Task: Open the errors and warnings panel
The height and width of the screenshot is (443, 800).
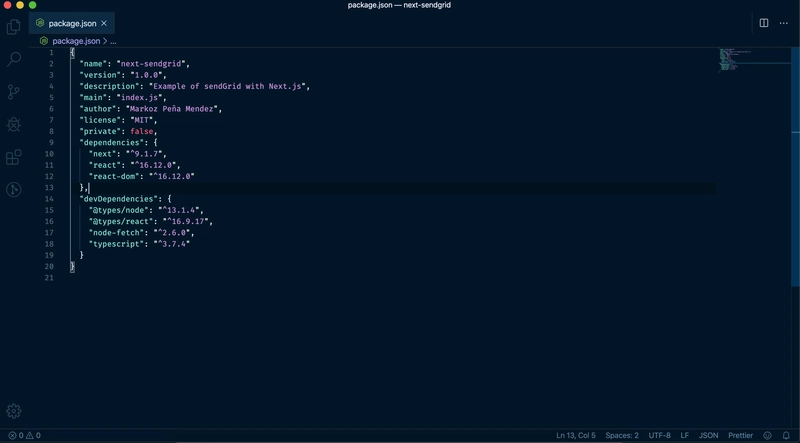Action: pos(24,436)
